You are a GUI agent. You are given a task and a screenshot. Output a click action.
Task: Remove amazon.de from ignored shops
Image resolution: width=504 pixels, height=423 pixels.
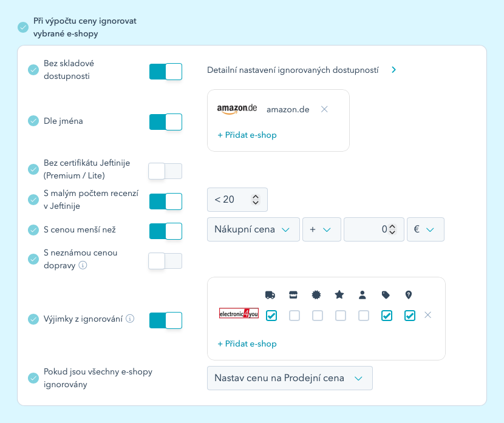(x=324, y=109)
